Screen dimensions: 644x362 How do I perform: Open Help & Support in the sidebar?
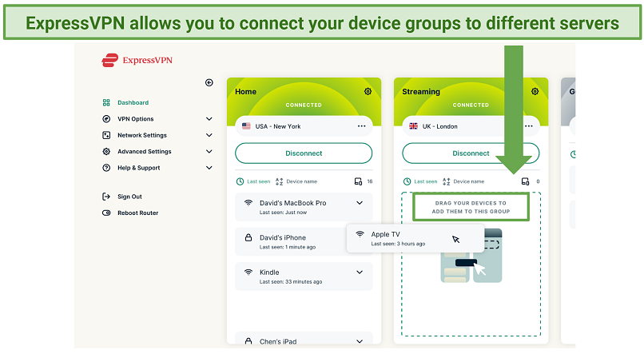[x=138, y=168]
